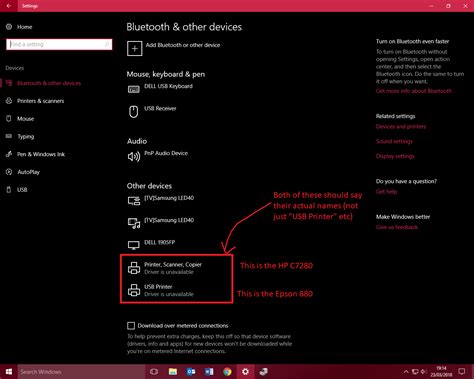Image resolution: width=474 pixels, height=379 pixels.
Task: Click the Give us feedback link
Action: [x=397, y=227]
